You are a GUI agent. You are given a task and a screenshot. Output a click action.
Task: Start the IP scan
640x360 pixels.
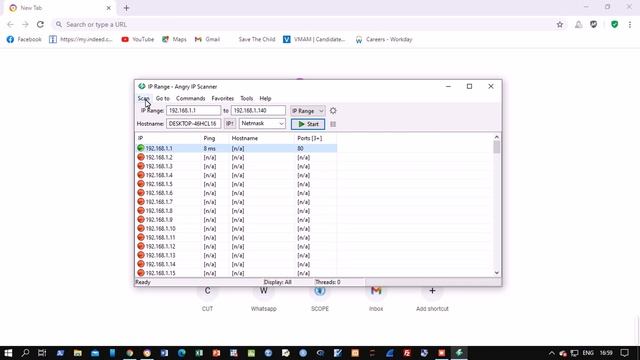[308, 124]
